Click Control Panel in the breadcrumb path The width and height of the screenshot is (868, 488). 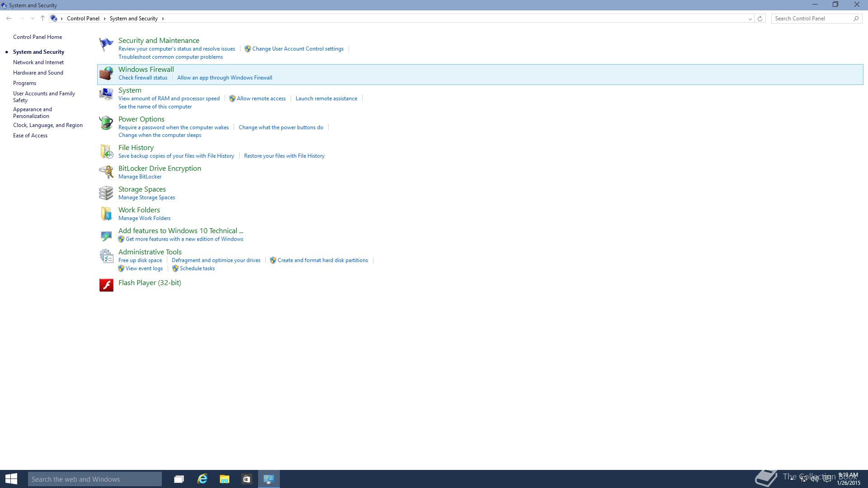pos(83,19)
